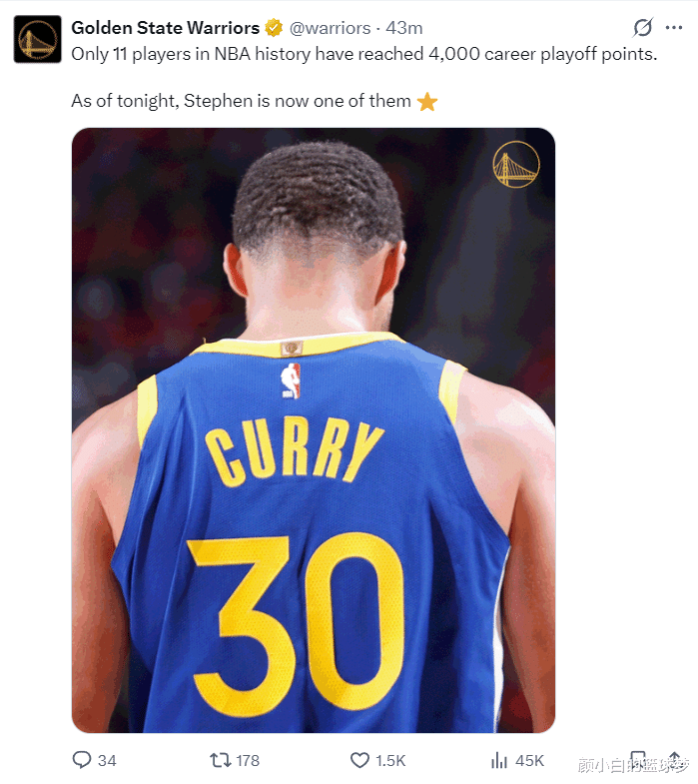Click the share upload arrow icon

(x=674, y=759)
